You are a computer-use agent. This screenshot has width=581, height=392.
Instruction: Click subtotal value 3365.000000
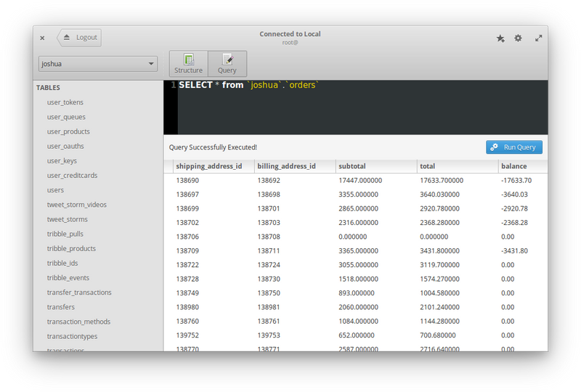pyautogui.click(x=358, y=251)
